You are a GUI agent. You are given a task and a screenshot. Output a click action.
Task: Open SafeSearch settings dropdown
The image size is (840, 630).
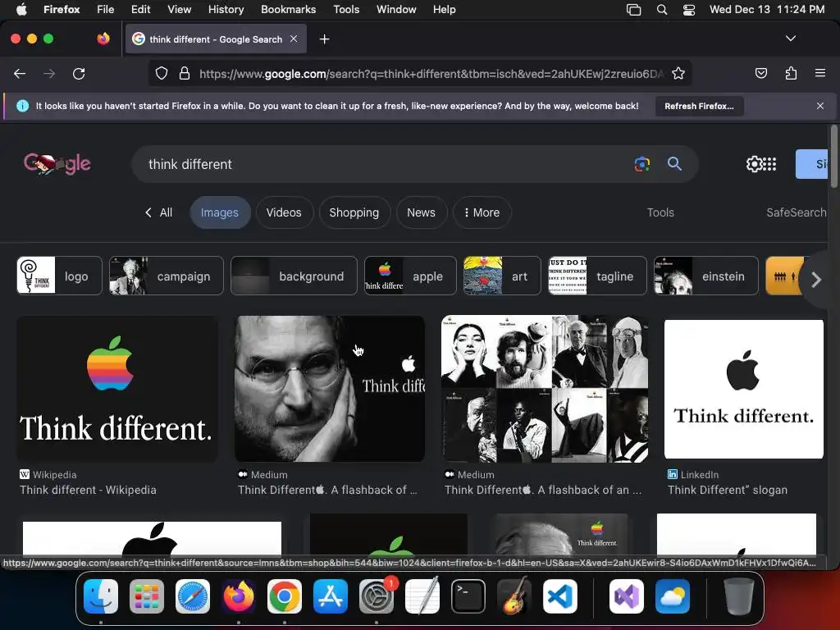797,212
